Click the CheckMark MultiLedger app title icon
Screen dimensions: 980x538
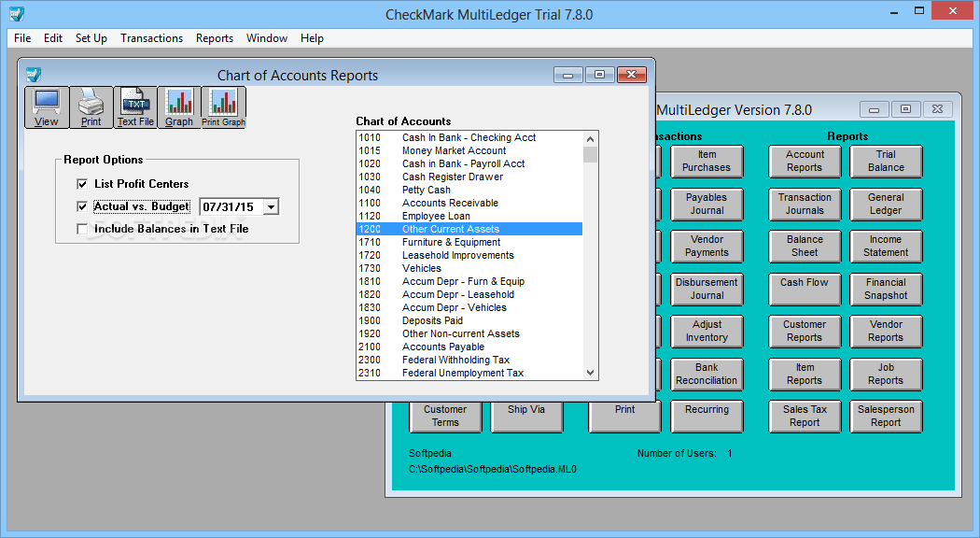pos(17,14)
